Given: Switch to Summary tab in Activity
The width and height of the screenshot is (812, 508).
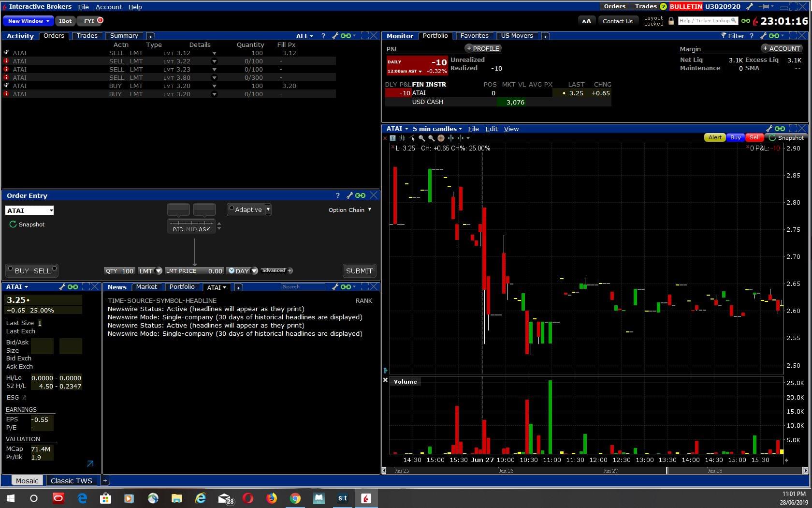Looking at the screenshot, I should [124, 36].
